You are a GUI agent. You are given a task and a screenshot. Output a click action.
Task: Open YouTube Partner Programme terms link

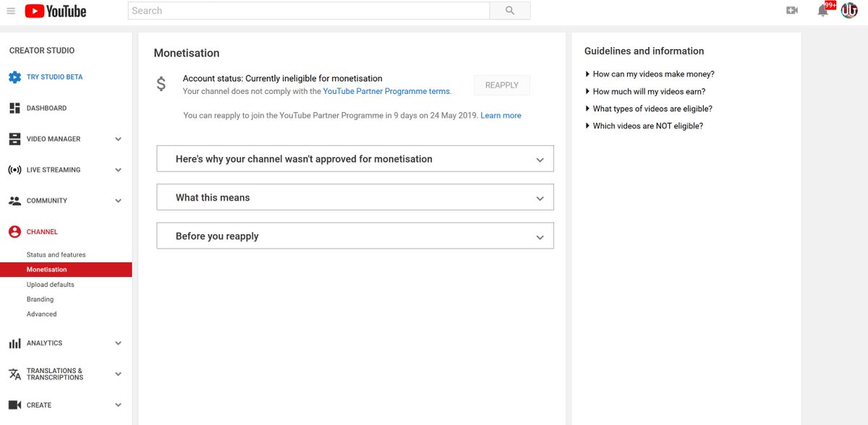(386, 92)
